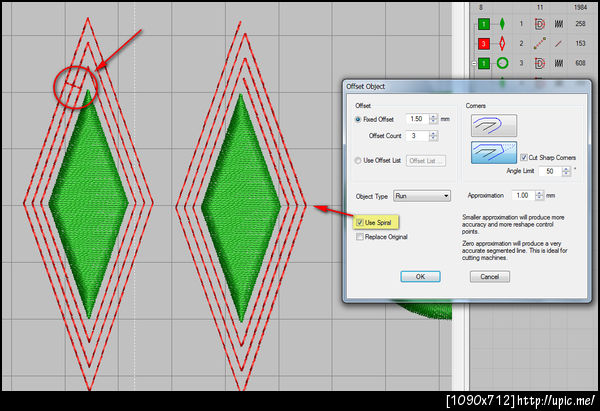Select green diamond object icon in row 1
This screenshot has width=600, height=411.
(x=502, y=24)
